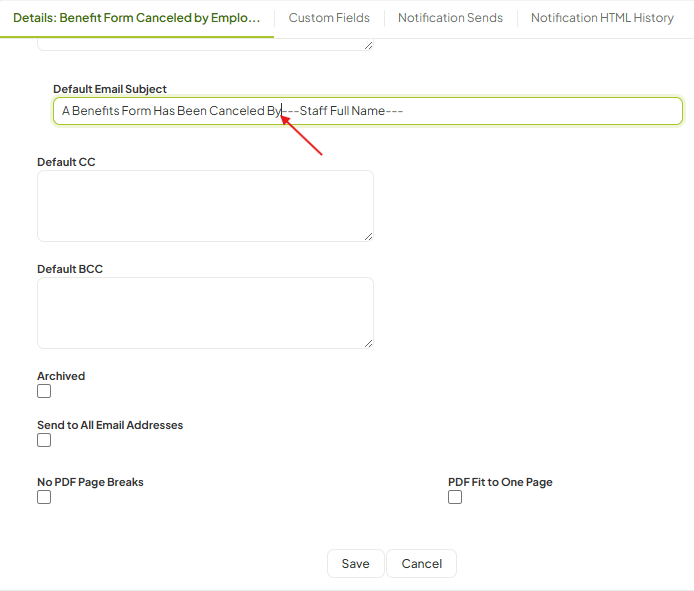Focus the Default CC text area
The width and height of the screenshot is (694, 591).
pyautogui.click(x=205, y=206)
